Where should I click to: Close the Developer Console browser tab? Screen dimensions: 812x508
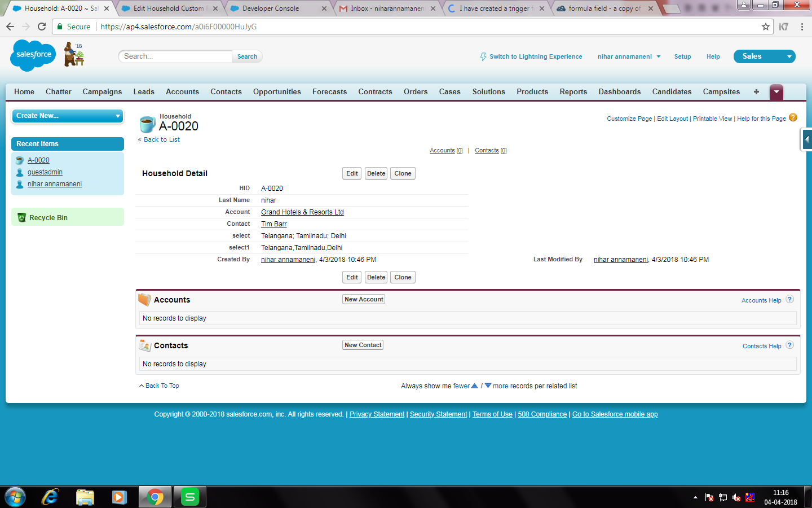[324, 8]
